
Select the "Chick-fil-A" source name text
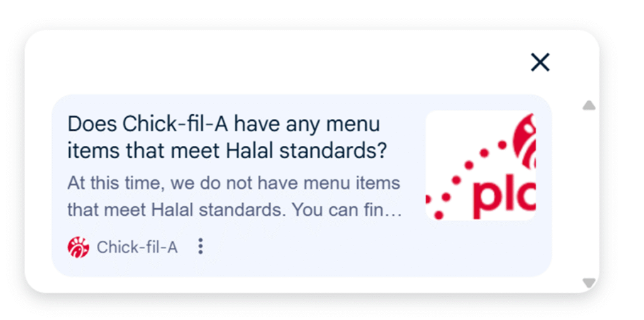pos(137,248)
